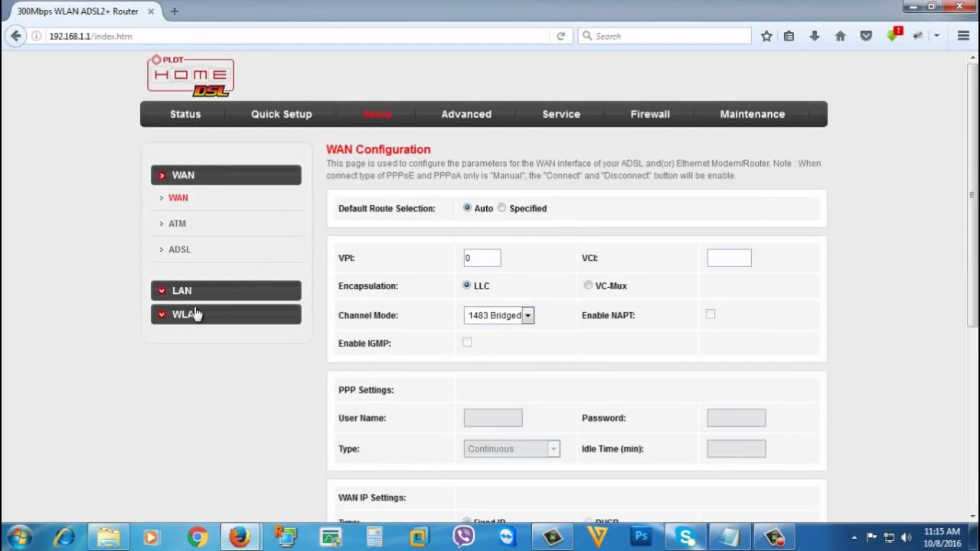Bookmark this page with the star icon
Viewport: 980px width, 551px height.
click(766, 36)
